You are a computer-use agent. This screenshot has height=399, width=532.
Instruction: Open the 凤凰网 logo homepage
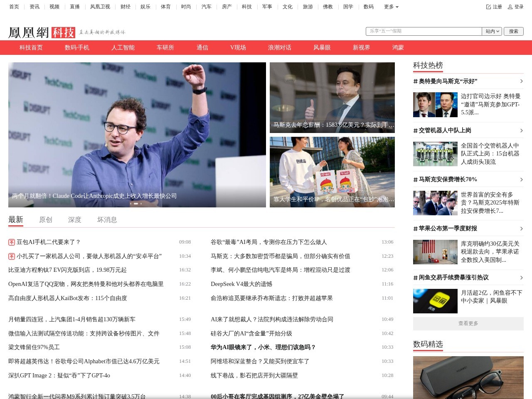coord(29,32)
